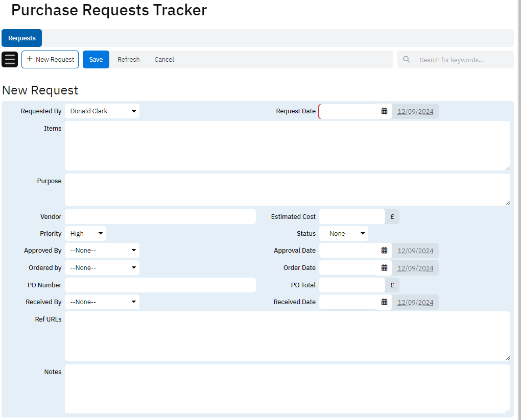521x420 pixels.
Task: Click today's date link beside Request Date
Action: (415, 112)
